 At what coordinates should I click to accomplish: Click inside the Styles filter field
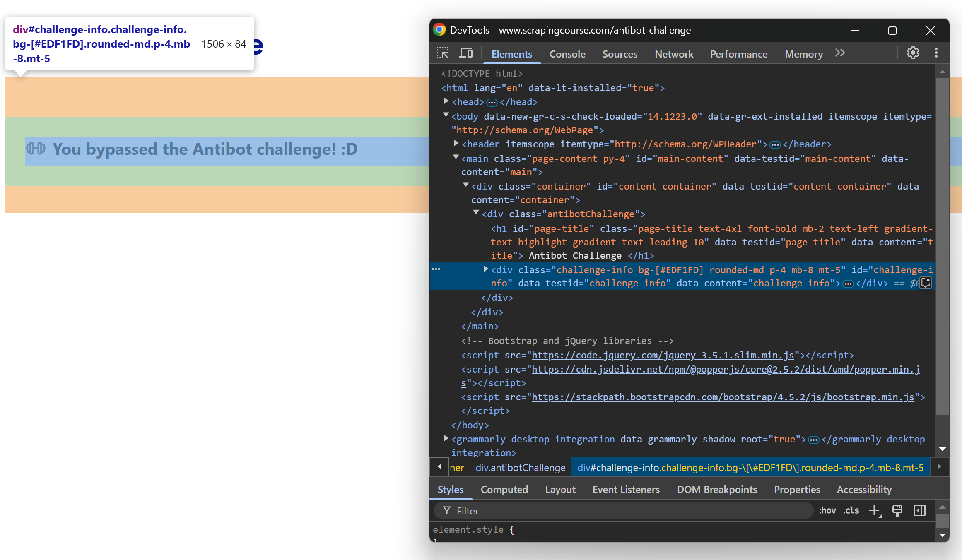coord(580,510)
